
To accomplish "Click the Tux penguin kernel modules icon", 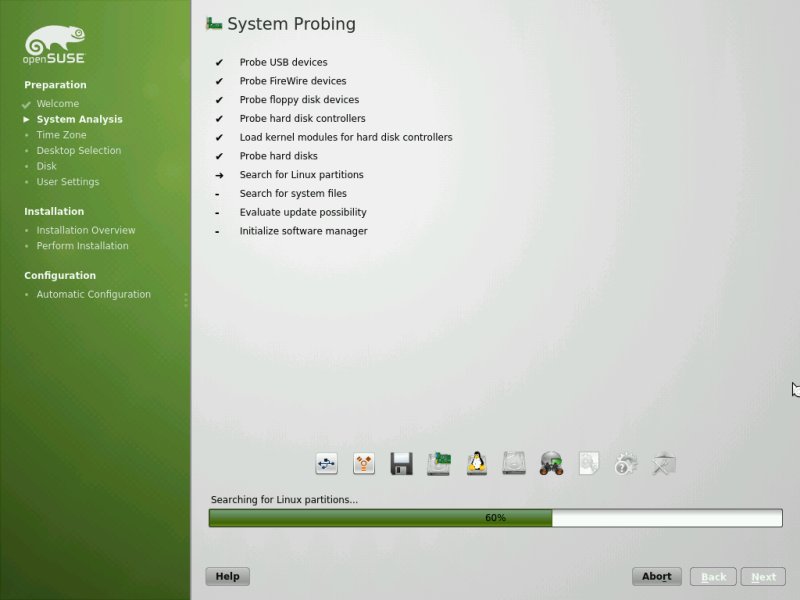I will point(477,464).
